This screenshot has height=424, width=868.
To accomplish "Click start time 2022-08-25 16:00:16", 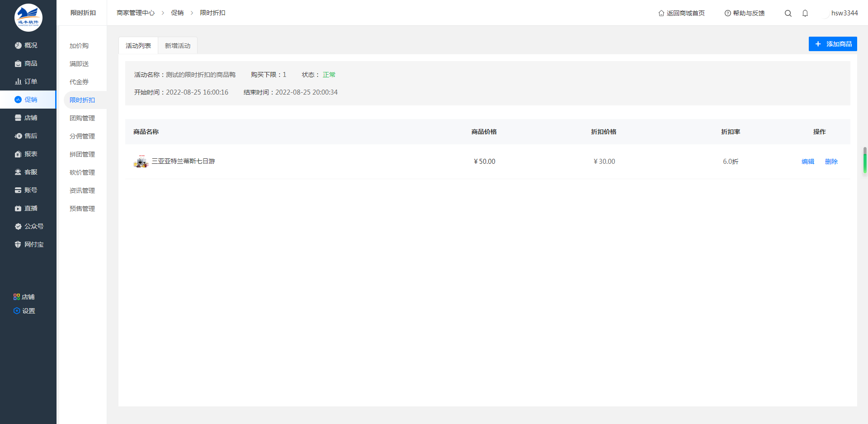I will [x=197, y=92].
